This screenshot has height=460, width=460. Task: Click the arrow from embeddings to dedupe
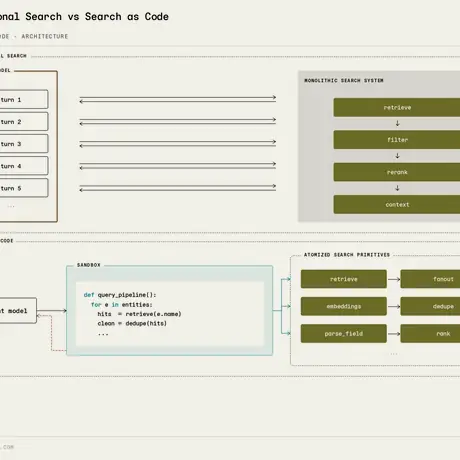(x=394, y=306)
